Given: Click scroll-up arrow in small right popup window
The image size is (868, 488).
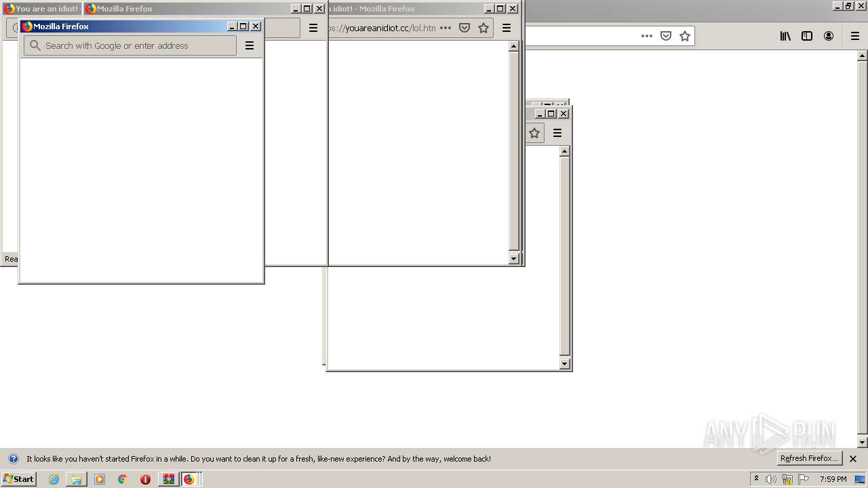Looking at the screenshot, I should point(564,151).
